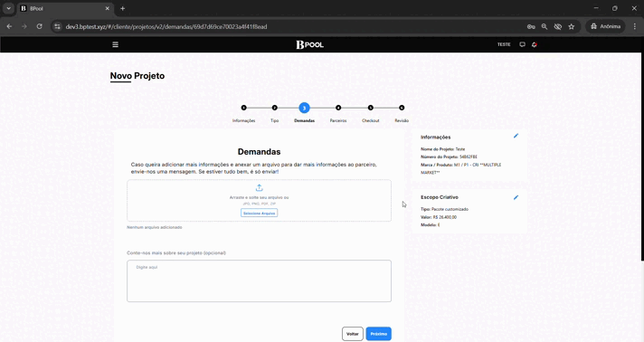Click the password key icon in address bar
This screenshot has height=342, width=644.
531,26
